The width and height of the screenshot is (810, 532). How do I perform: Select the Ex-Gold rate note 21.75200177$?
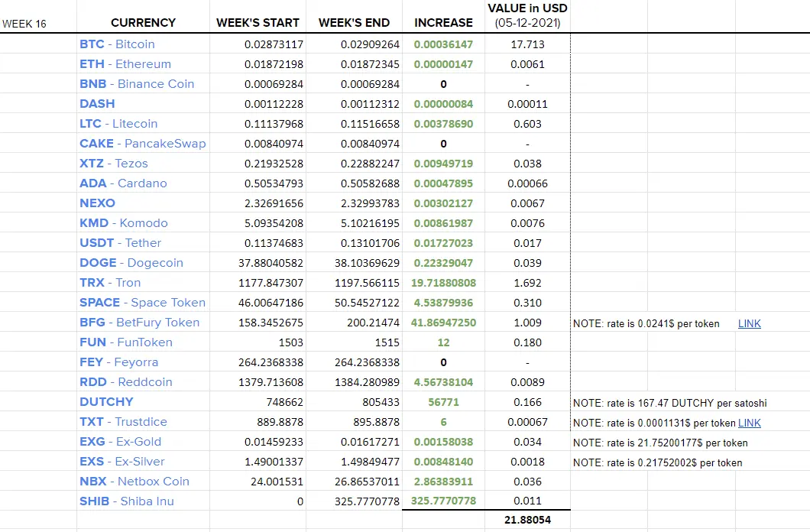[x=660, y=443]
